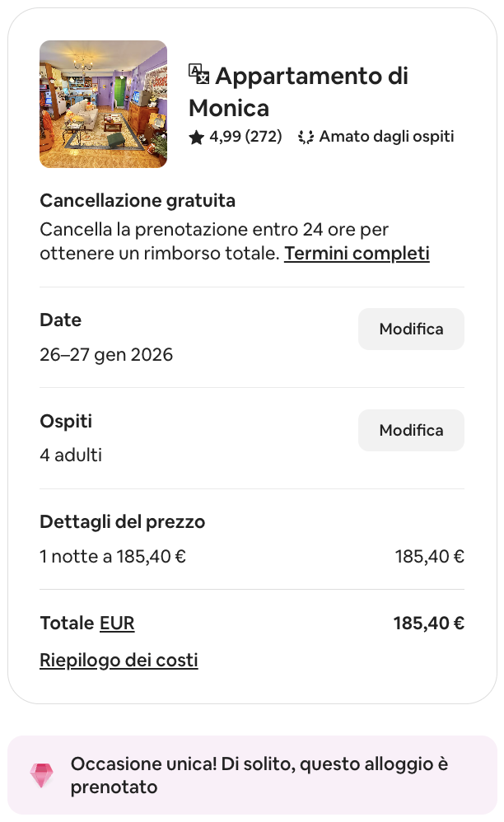Image resolution: width=504 pixels, height=822 pixels.
Task: Click the 'Dettagli del prezzo' heading
Action: 122,522
